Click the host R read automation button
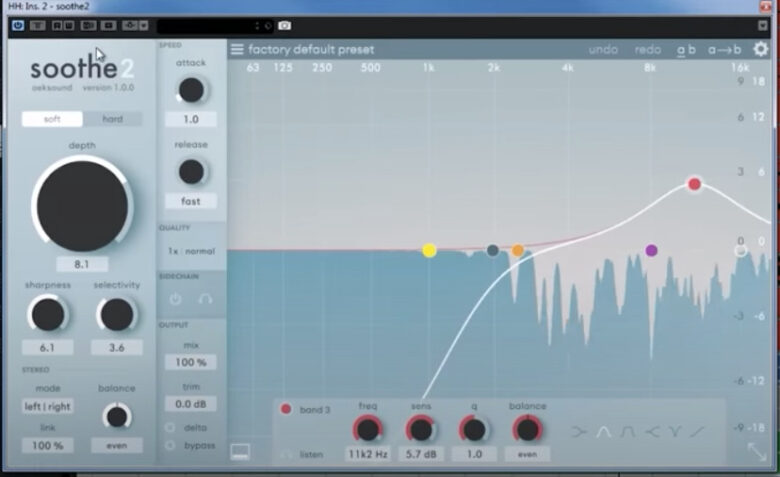780x477 pixels. tap(57, 25)
